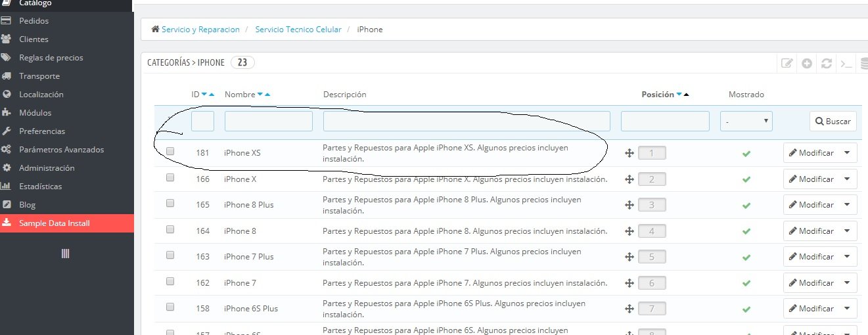Sort Nombre column ascending
The width and height of the screenshot is (868, 335).
(267, 95)
